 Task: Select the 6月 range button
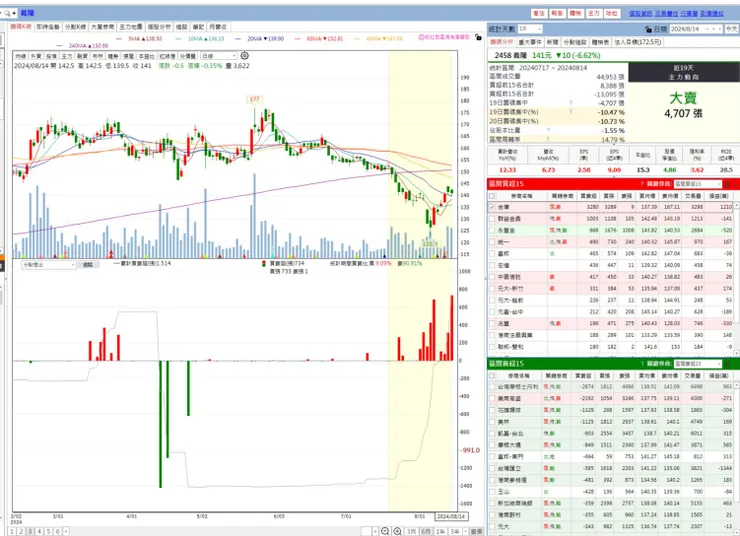[426, 532]
